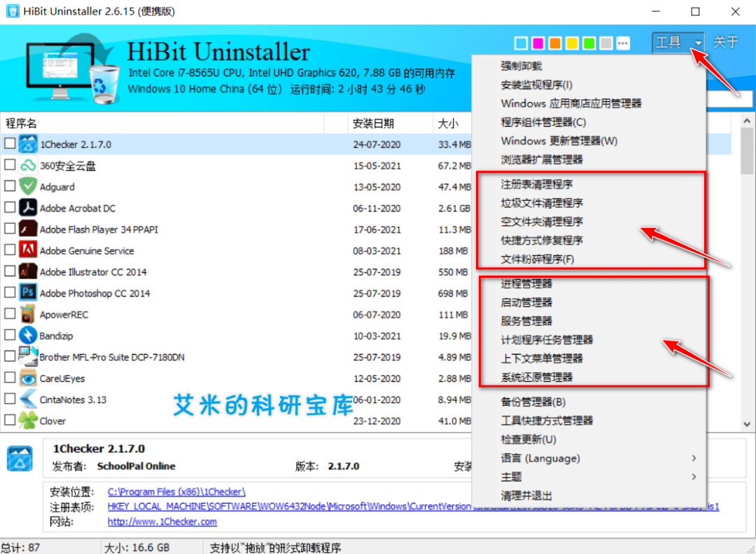Open 安装监视程序(I) menu entry

(x=589, y=85)
